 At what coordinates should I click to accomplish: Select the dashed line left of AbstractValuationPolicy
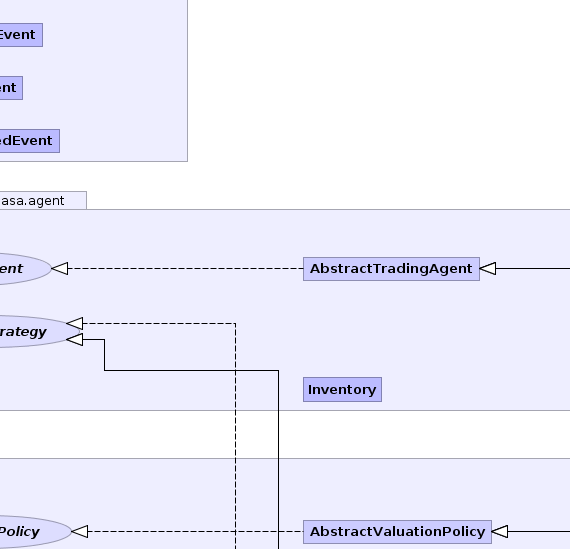tap(196, 532)
